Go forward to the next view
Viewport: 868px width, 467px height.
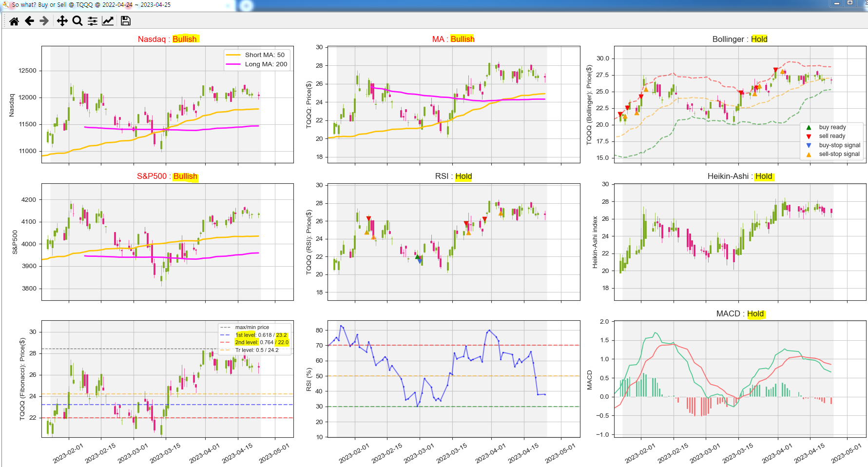pos(44,21)
